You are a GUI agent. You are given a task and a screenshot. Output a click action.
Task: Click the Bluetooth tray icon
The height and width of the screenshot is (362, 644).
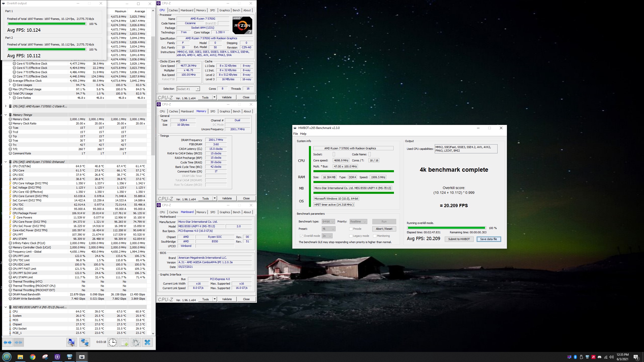(x=575, y=357)
